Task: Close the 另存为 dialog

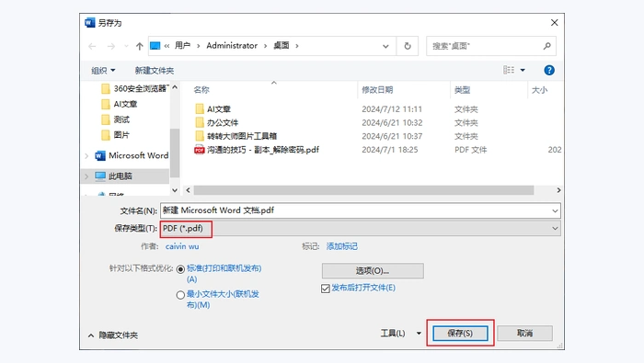Action: [x=555, y=23]
